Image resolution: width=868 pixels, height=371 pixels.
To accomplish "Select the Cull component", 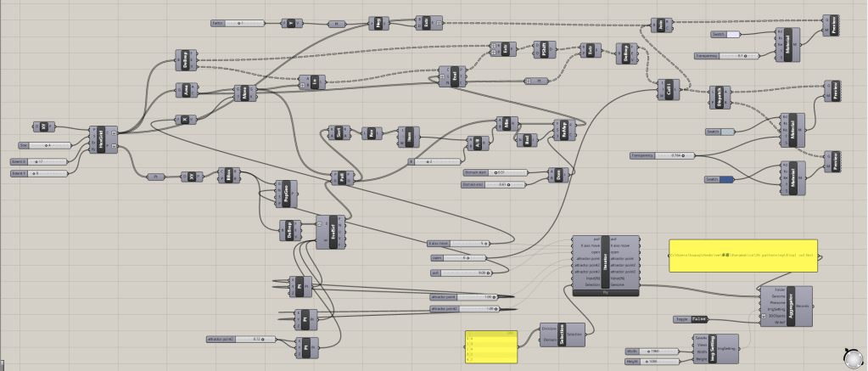I will point(669,90).
